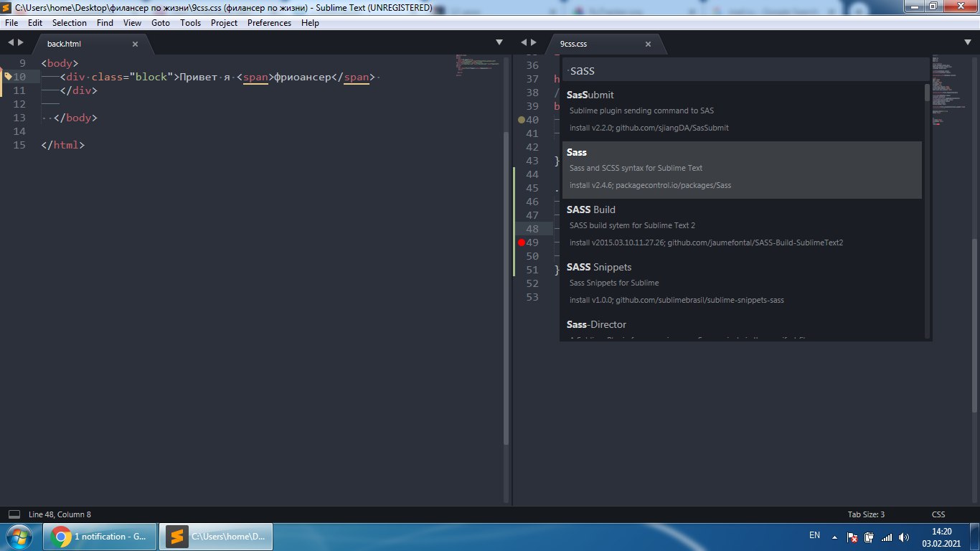This screenshot has height=551, width=980.
Task: Click the red marker on line 49
Action: pyautogui.click(x=522, y=242)
